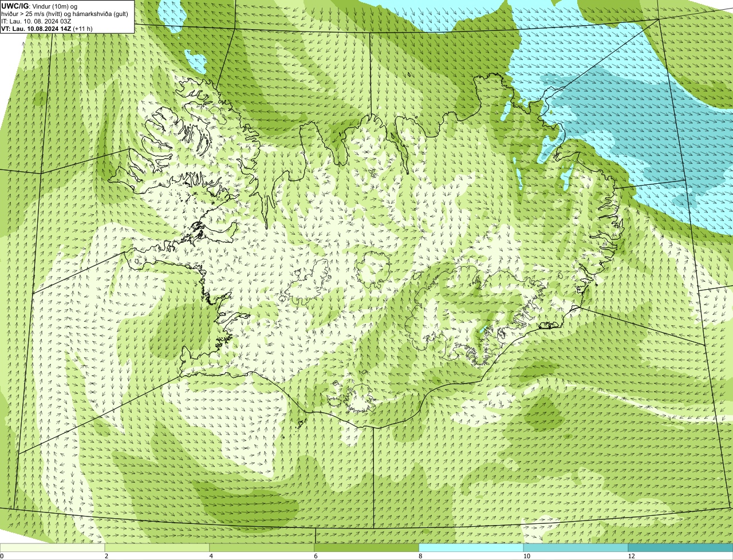The height and width of the screenshot is (560, 733).
Task: Click the 'VT: Lau. 10.08.2024 14Z' valid time line
Action: click(47, 29)
